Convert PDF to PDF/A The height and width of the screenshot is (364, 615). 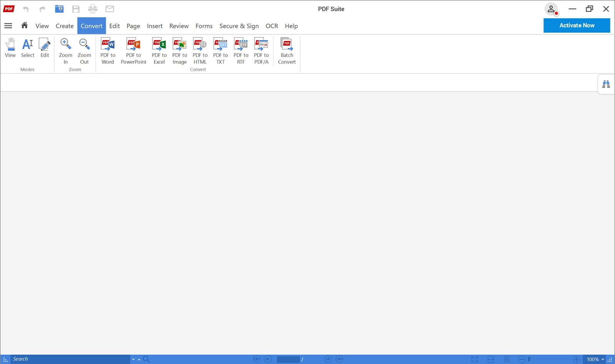tap(261, 51)
